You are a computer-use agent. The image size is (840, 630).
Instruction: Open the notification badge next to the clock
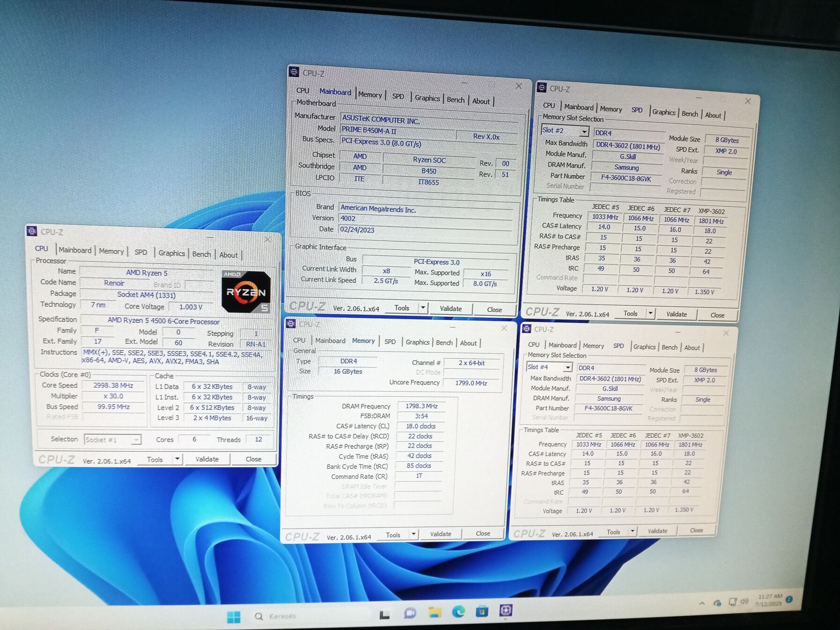coord(789,599)
